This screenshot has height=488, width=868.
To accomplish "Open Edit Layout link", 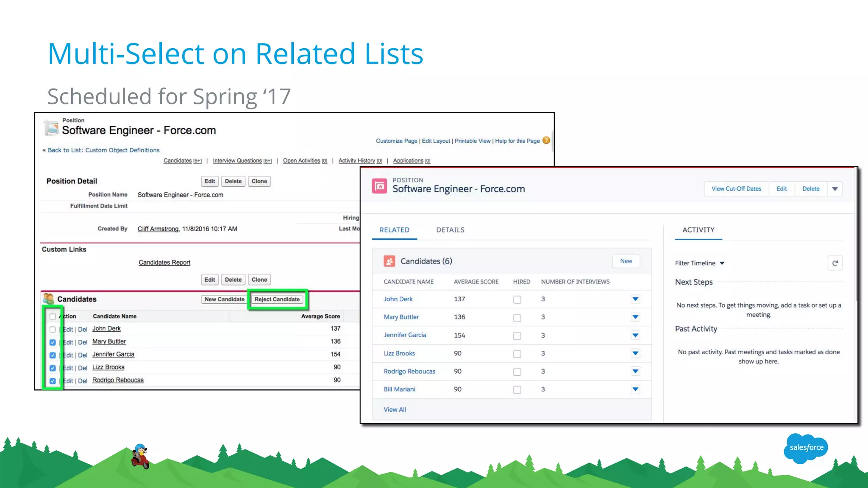I will point(436,141).
